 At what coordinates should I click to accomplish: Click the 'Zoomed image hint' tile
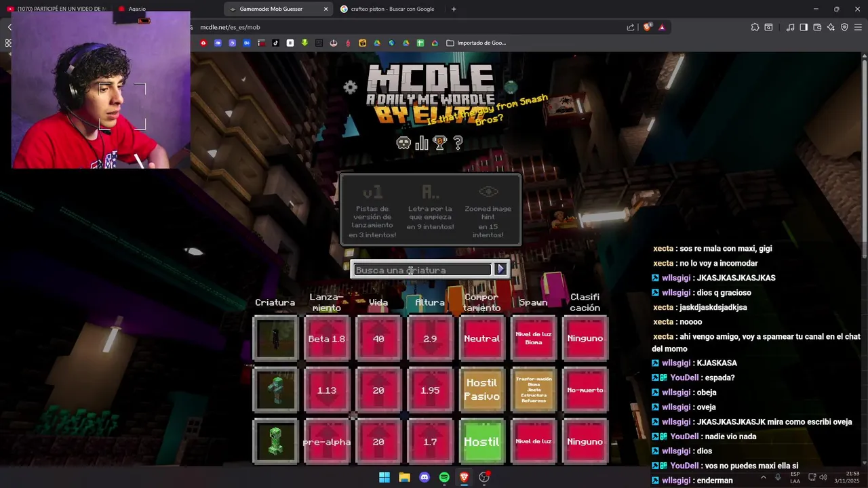click(488, 211)
